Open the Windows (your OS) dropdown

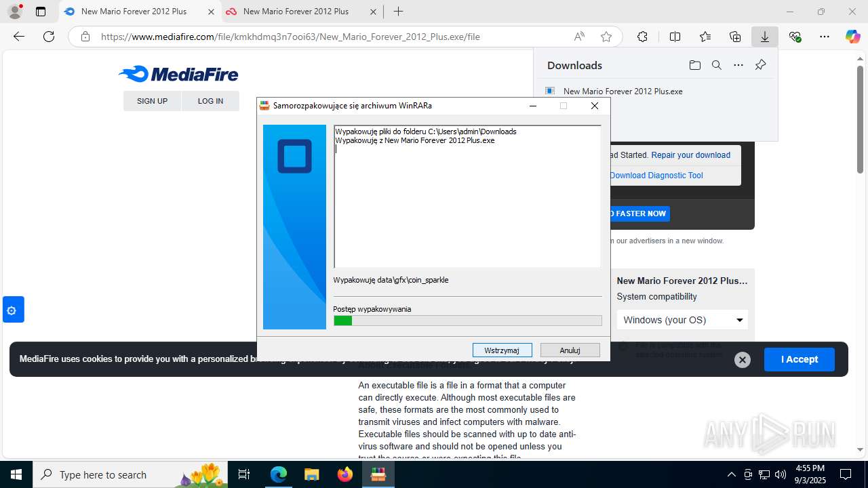tap(682, 320)
